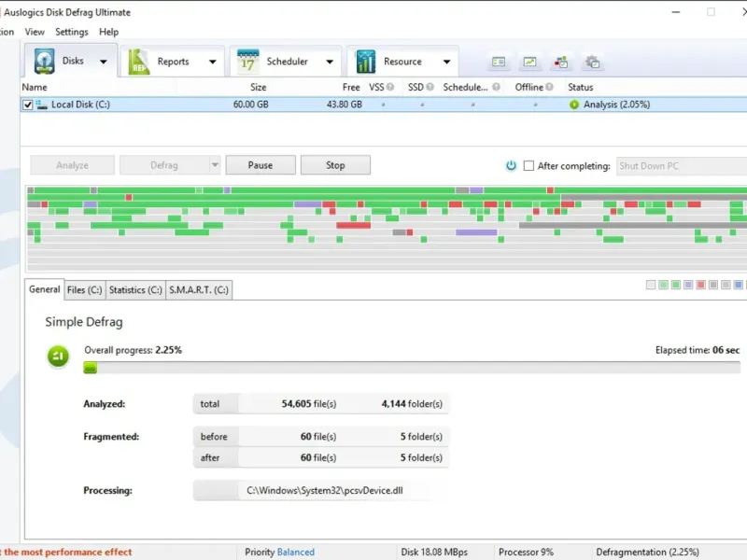The image size is (747, 560).
Task: Switch to the S.M.A.R.T. (C:) tab
Action: [x=199, y=290]
